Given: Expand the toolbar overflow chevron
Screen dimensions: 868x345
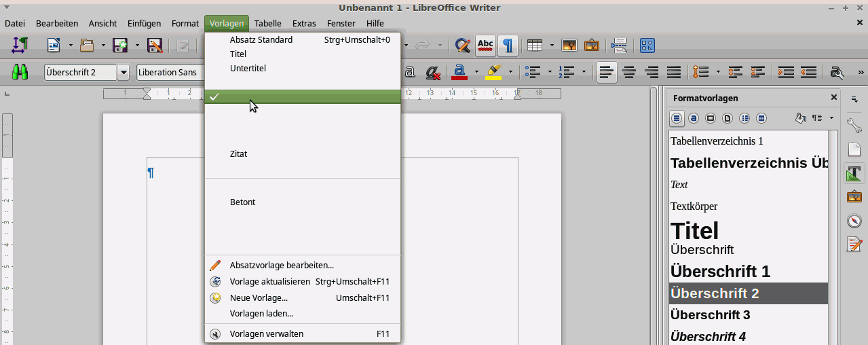Looking at the screenshot, I should tap(861, 72).
